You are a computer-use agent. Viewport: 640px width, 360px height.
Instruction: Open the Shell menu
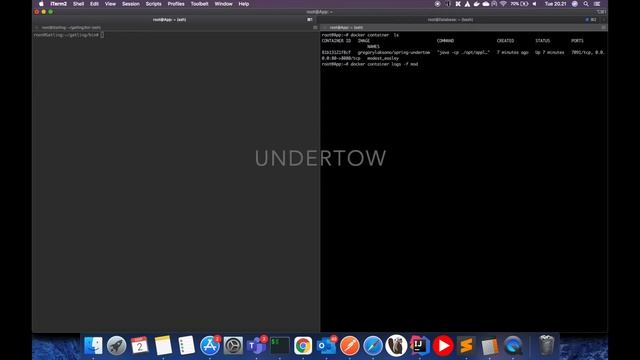(x=78, y=4)
